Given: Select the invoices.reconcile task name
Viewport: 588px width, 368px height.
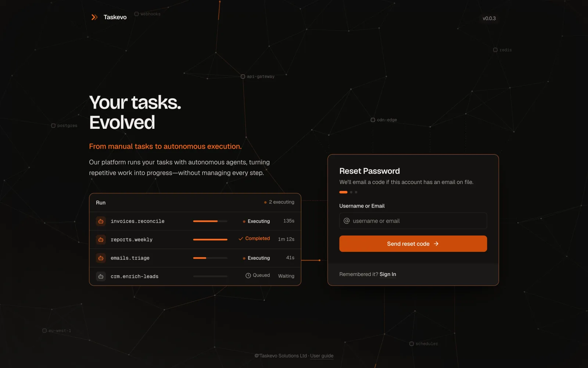Looking at the screenshot, I should coord(137,221).
